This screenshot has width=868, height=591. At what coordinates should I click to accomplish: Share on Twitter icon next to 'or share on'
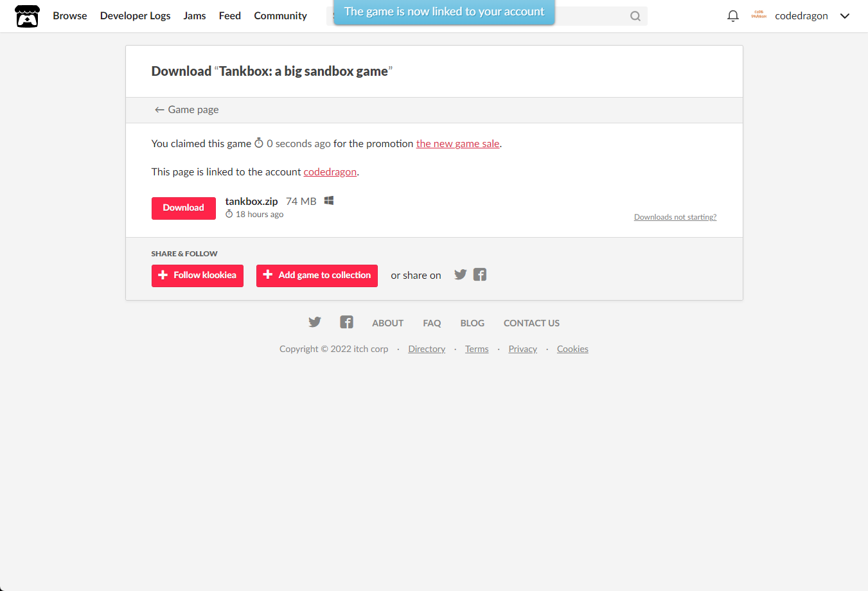click(x=461, y=275)
